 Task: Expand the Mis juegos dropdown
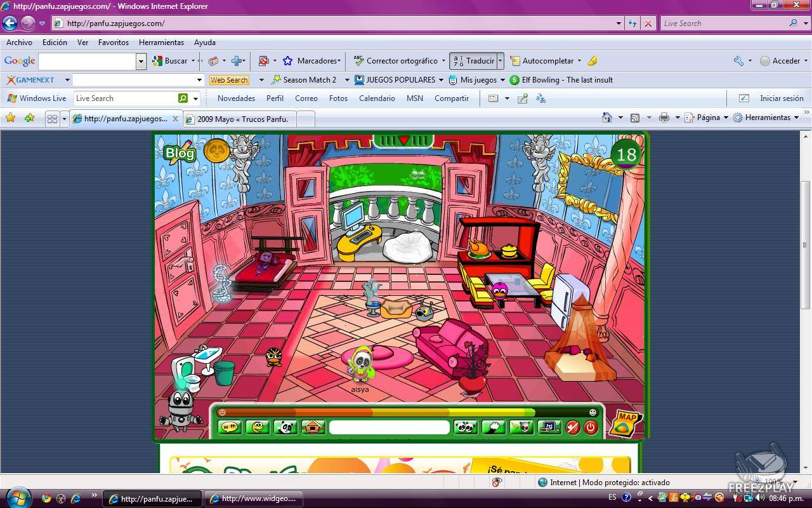[x=502, y=80]
